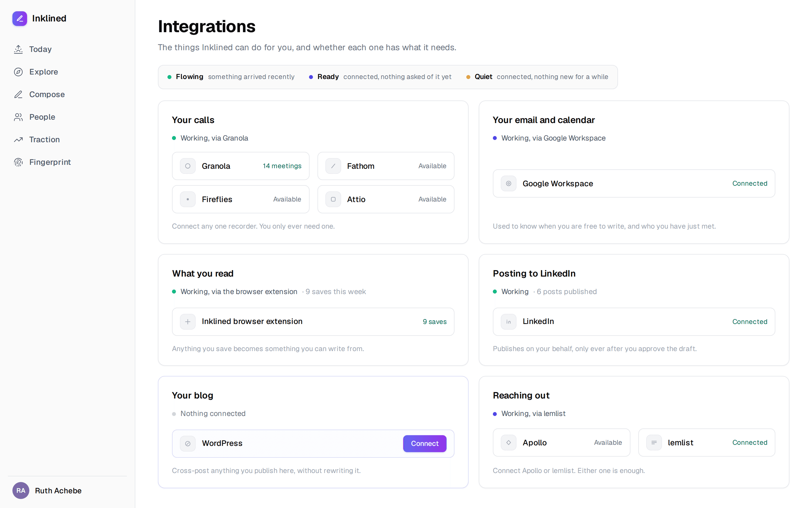Click the Inklined logo icon
The width and height of the screenshot is (812, 508).
(x=19, y=18)
